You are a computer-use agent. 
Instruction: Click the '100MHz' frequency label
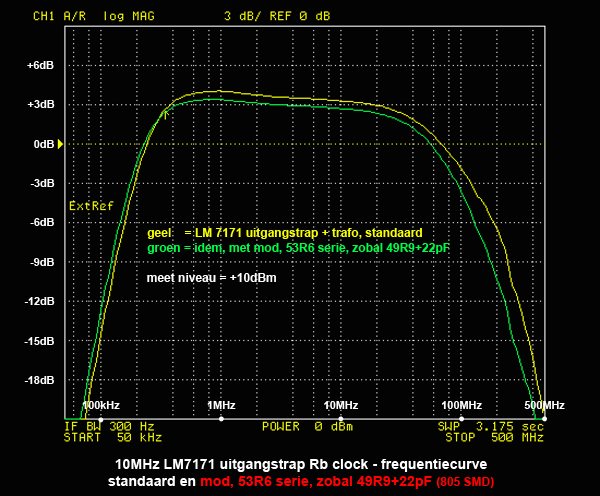coord(461,405)
